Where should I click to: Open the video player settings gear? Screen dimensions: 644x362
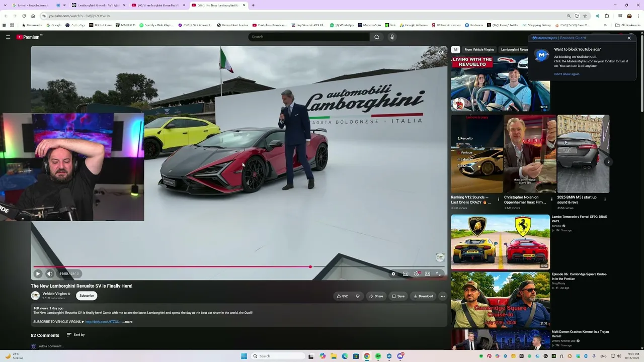click(417, 274)
